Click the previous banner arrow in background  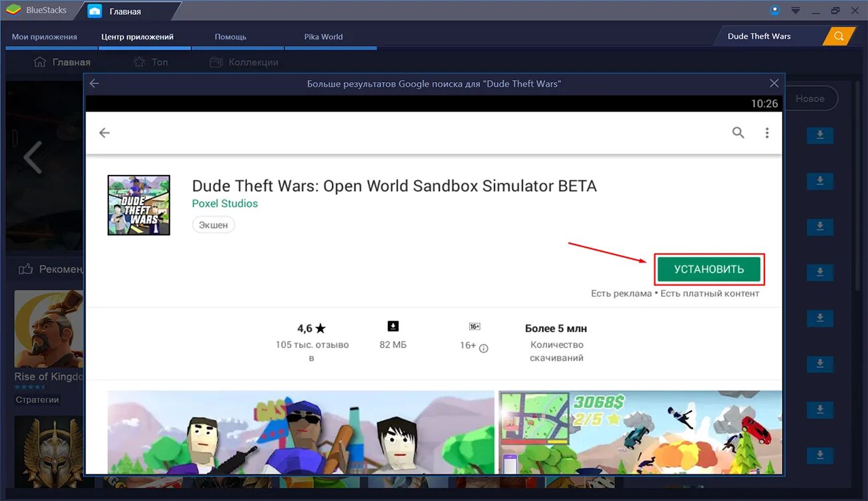click(x=32, y=158)
